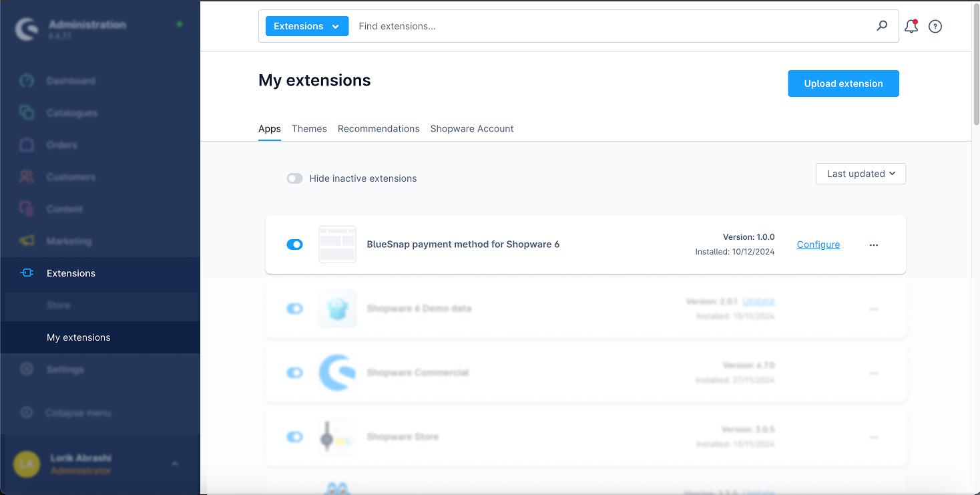Expand the user menu chevron
Viewport: 980px width, 495px height.
coord(175,464)
